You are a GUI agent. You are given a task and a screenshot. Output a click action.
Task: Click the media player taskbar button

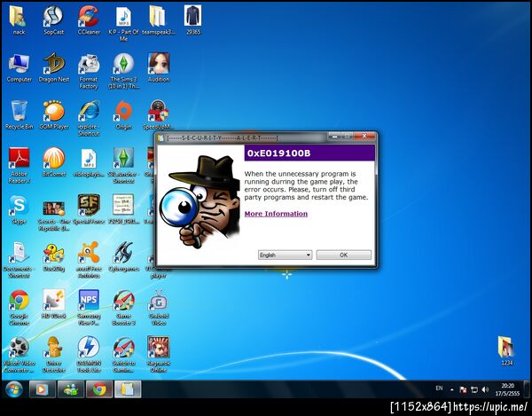(42, 389)
